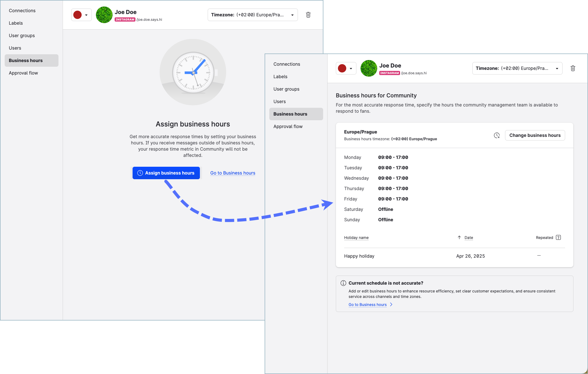The image size is (588, 374).
Task: Open the red color dropdown in the right panel
Action: [x=351, y=69]
